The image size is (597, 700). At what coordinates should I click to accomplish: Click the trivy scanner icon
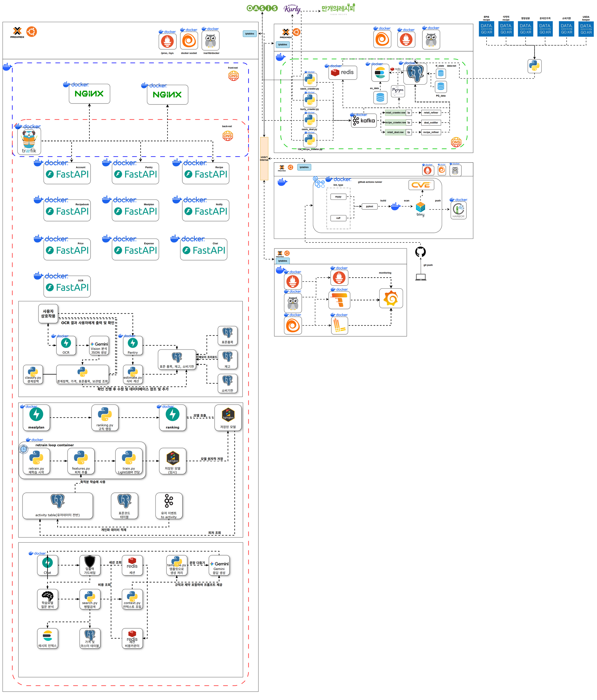pyautogui.click(x=420, y=209)
